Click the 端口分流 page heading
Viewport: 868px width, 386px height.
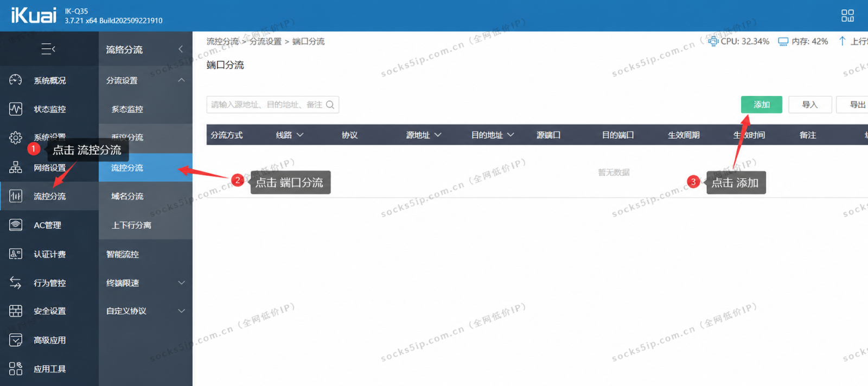[x=225, y=65]
